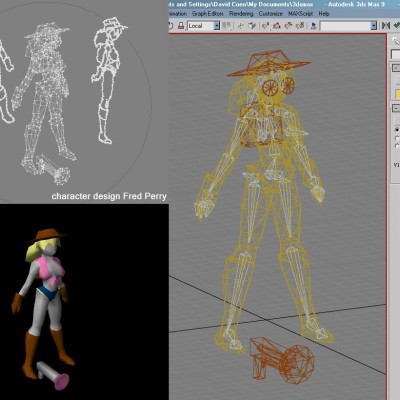
Task: Click the orange hat wireframe in viewport
Action: pyautogui.click(x=268, y=63)
